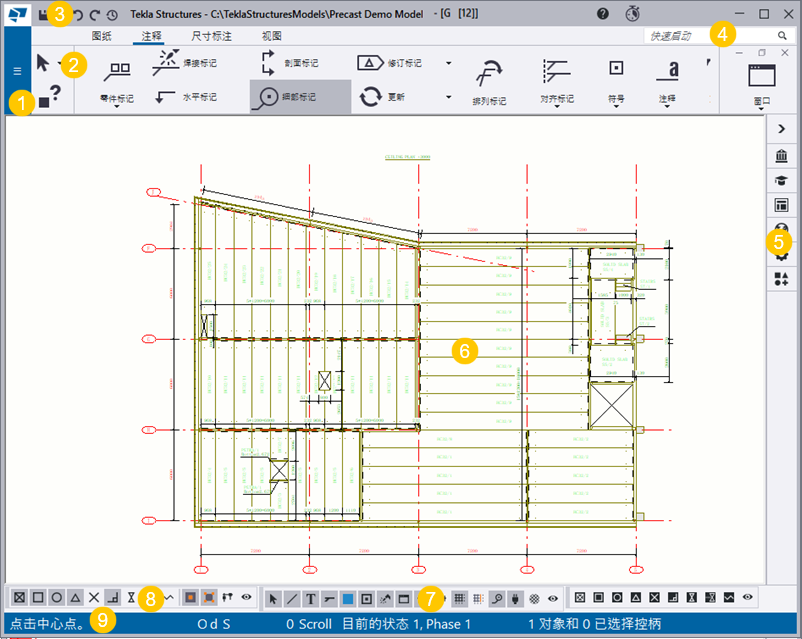Open the 注释 text annotation dropdown arrow
This screenshot has width=802, height=639.
click(x=667, y=106)
